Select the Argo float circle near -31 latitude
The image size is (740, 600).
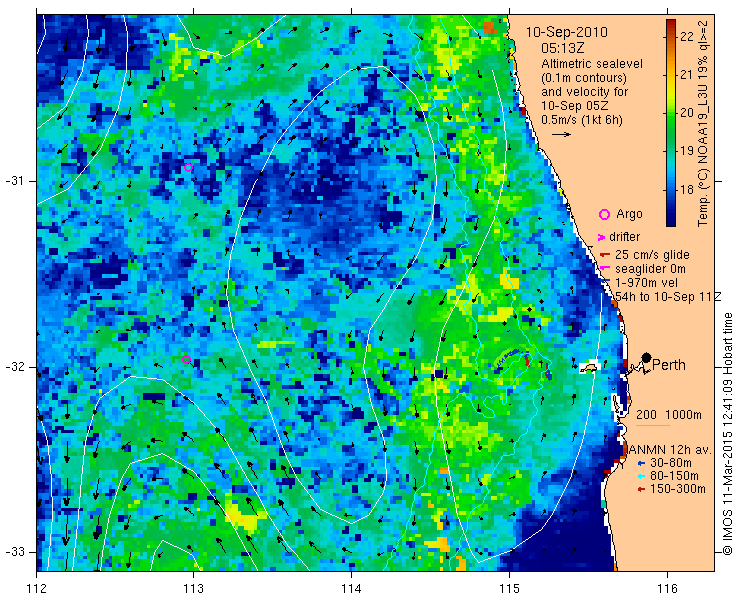188,168
